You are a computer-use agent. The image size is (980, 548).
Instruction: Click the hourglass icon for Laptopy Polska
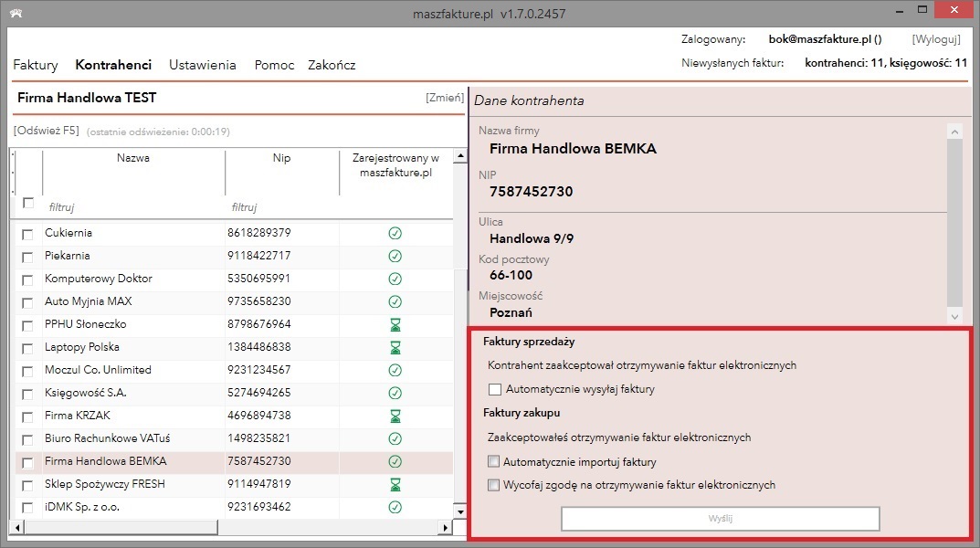pyautogui.click(x=395, y=347)
